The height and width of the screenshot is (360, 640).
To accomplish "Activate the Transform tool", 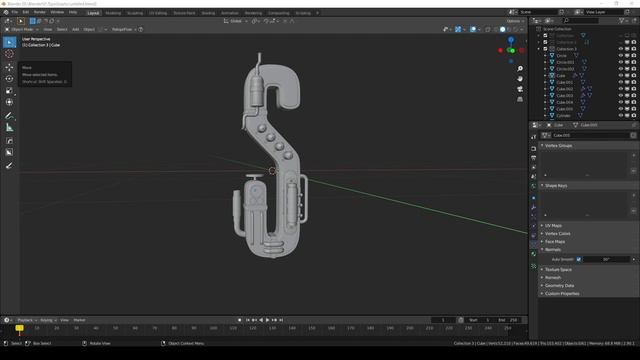I will tap(9, 102).
